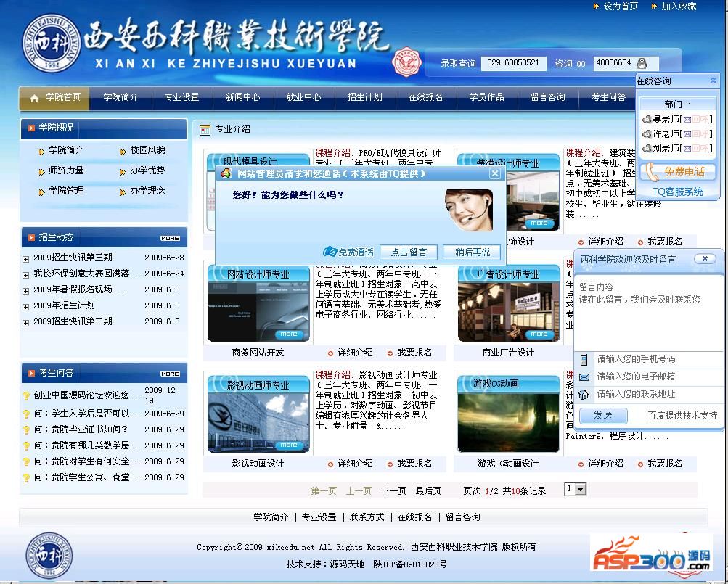Close the 西科学院欢迎您及时留言 message panel
The width and height of the screenshot is (728, 584).
pos(704,258)
